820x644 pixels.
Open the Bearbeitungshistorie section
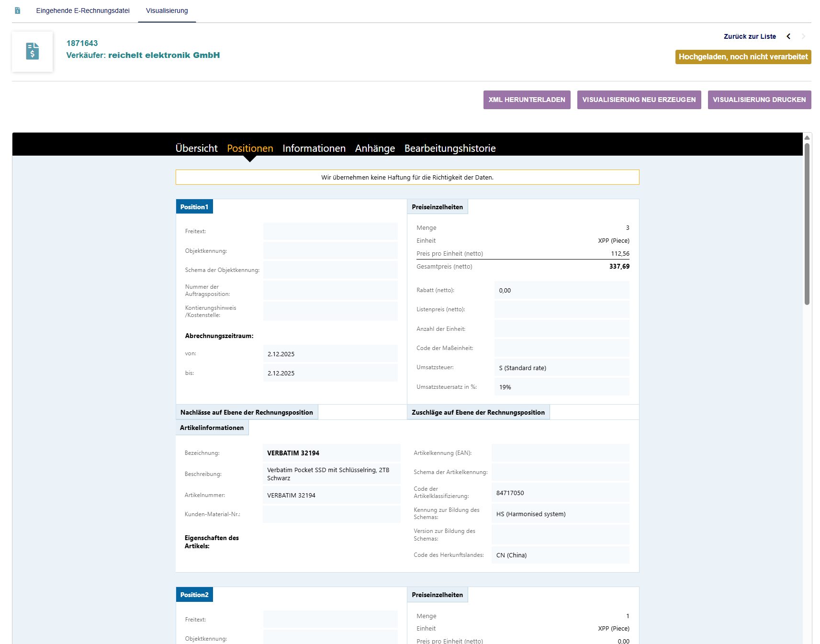(x=450, y=148)
